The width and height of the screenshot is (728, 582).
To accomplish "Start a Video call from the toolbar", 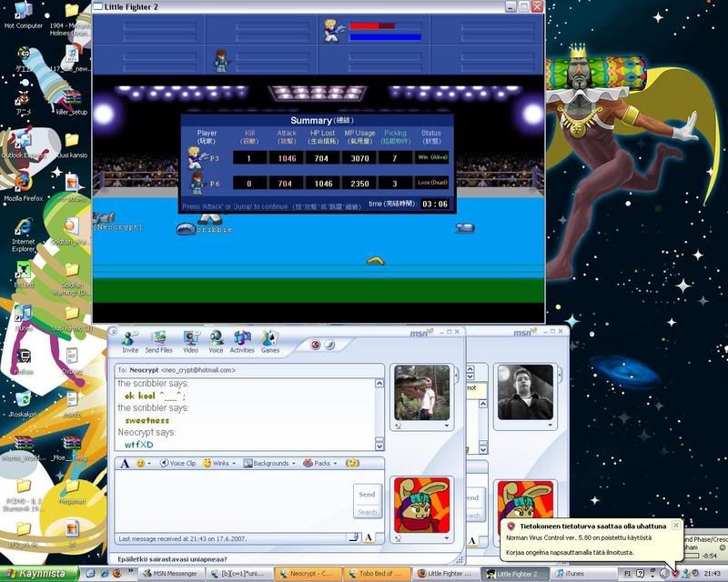I will click(x=190, y=341).
